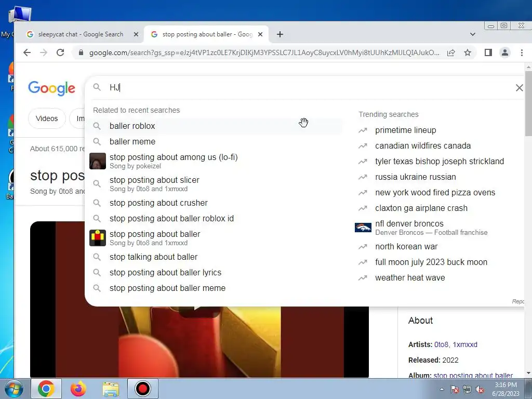This screenshot has width=532, height=399.
Task: Switch to the sleepycat chat tab
Action: [81, 34]
